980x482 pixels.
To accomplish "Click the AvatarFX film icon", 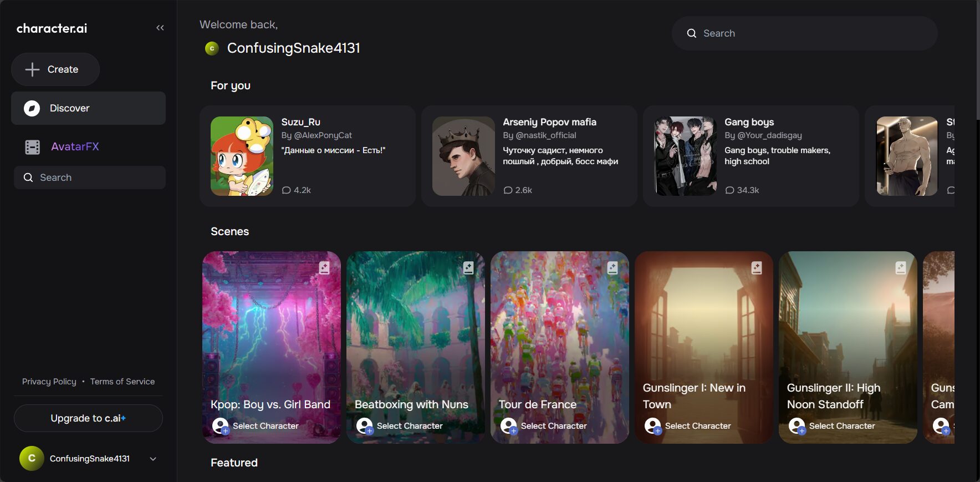I will 33,147.
